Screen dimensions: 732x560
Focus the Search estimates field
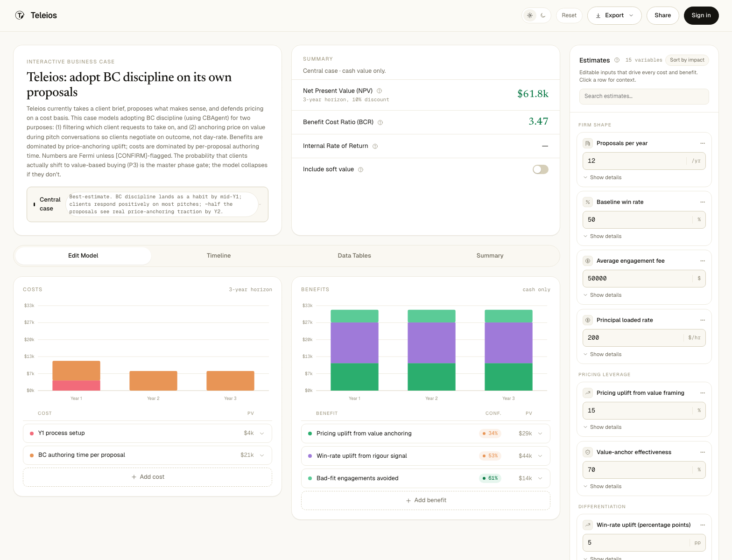pyautogui.click(x=644, y=97)
